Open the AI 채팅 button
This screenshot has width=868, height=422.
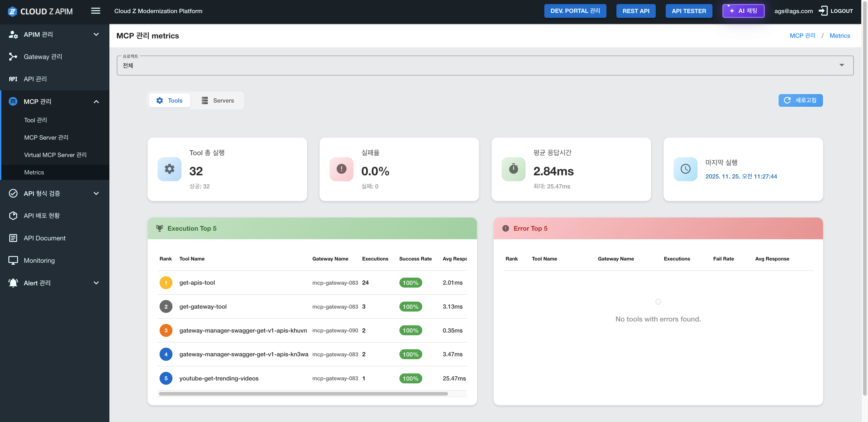[x=743, y=11]
